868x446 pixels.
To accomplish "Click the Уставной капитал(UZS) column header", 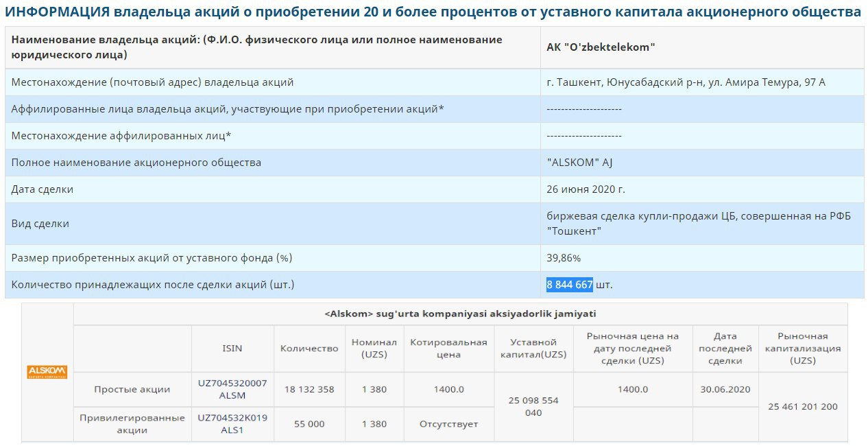I will [533, 349].
